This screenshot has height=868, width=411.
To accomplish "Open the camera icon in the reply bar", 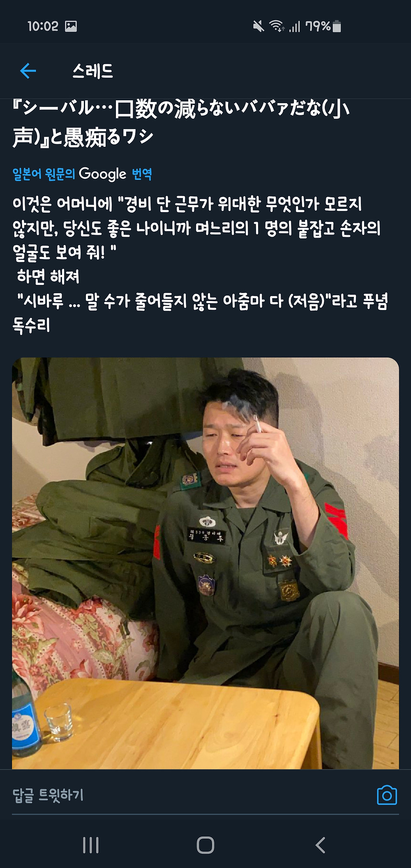I will click(387, 795).
